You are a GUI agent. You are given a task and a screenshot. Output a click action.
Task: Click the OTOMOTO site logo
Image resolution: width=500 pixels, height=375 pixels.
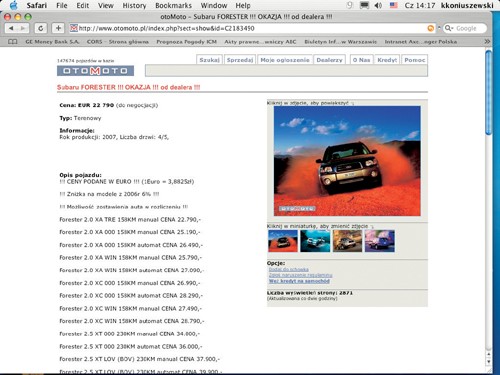[x=95, y=71]
